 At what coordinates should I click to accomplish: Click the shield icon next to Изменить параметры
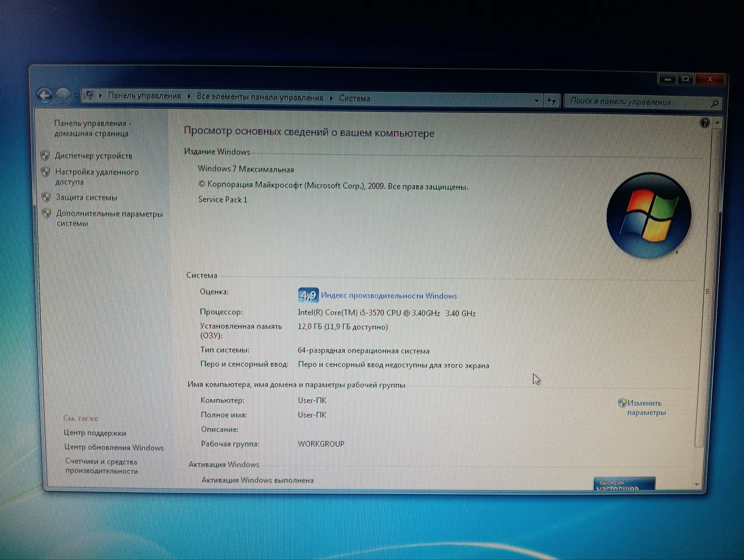(622, 402)
